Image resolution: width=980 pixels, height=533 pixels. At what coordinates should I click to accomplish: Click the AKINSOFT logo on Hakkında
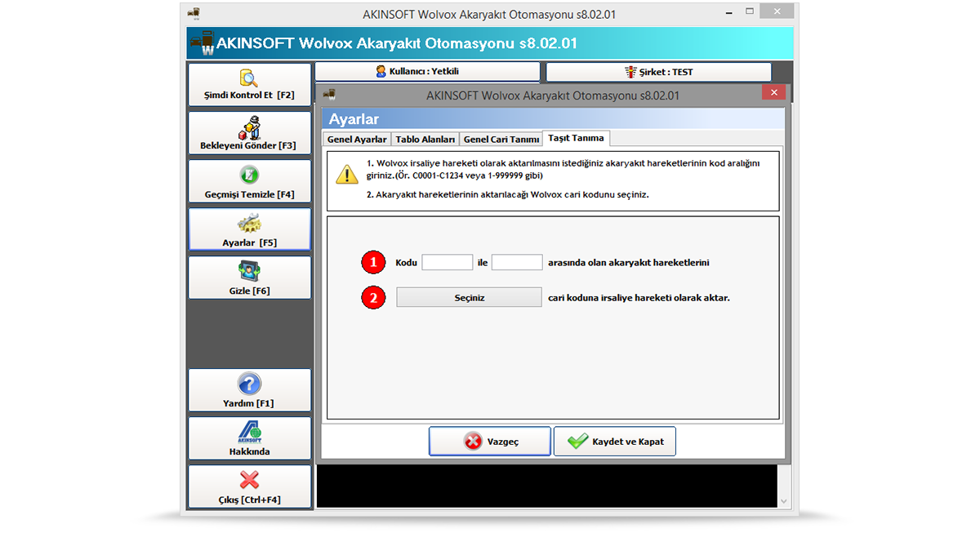tap(248, 432)
